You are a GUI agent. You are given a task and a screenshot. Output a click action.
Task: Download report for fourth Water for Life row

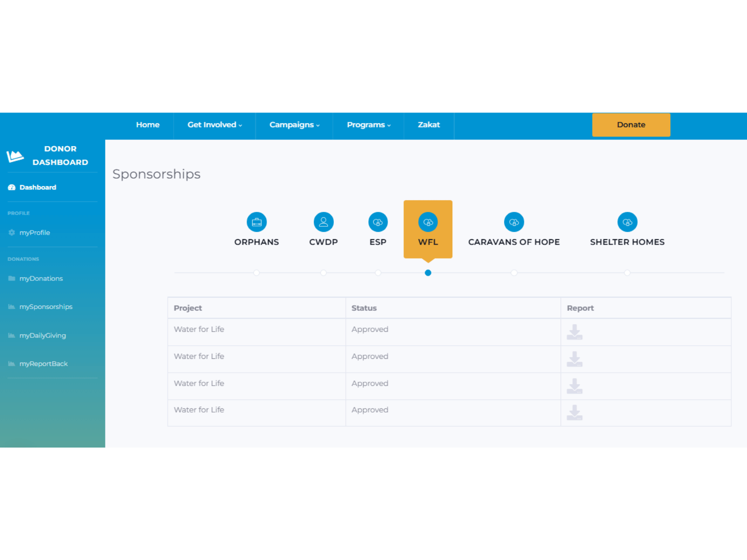575,413
